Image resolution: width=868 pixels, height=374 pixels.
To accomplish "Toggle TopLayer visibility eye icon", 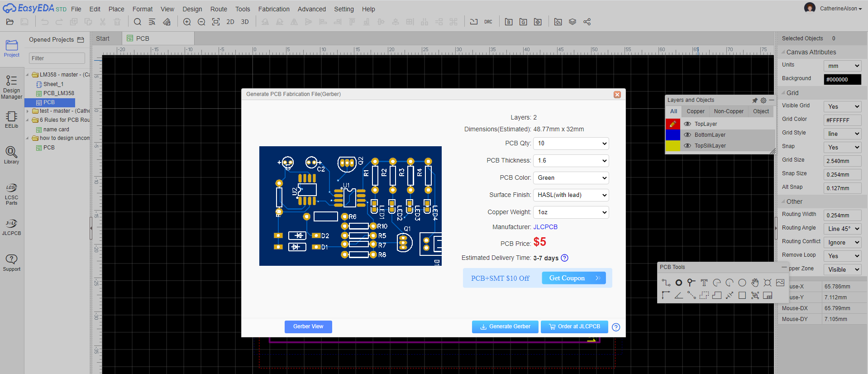I will click(687, 124).
